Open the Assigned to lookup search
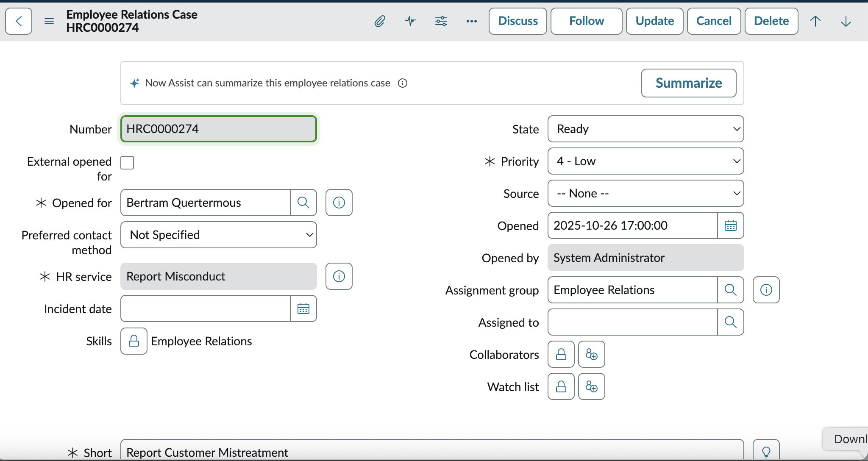The image size is (868, 461). [x=731, y=322]
